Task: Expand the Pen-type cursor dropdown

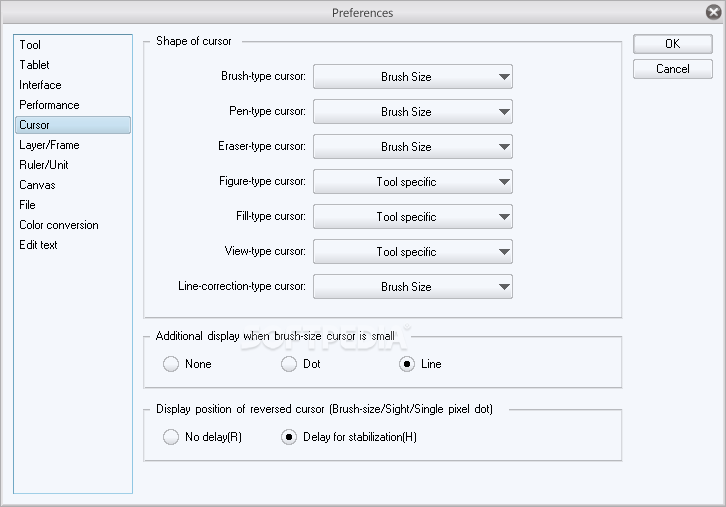Action: pyautogui.click(x=413, y=112)
